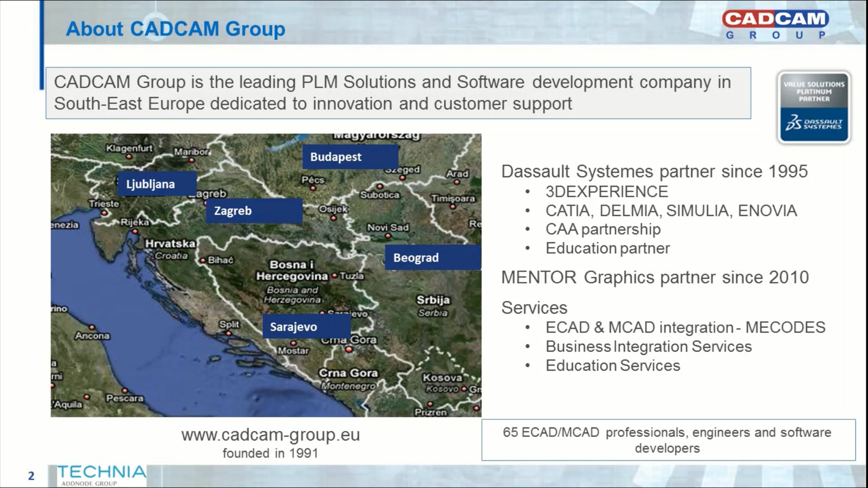Click the 'Pécs' city label on map

click(313, 180)
